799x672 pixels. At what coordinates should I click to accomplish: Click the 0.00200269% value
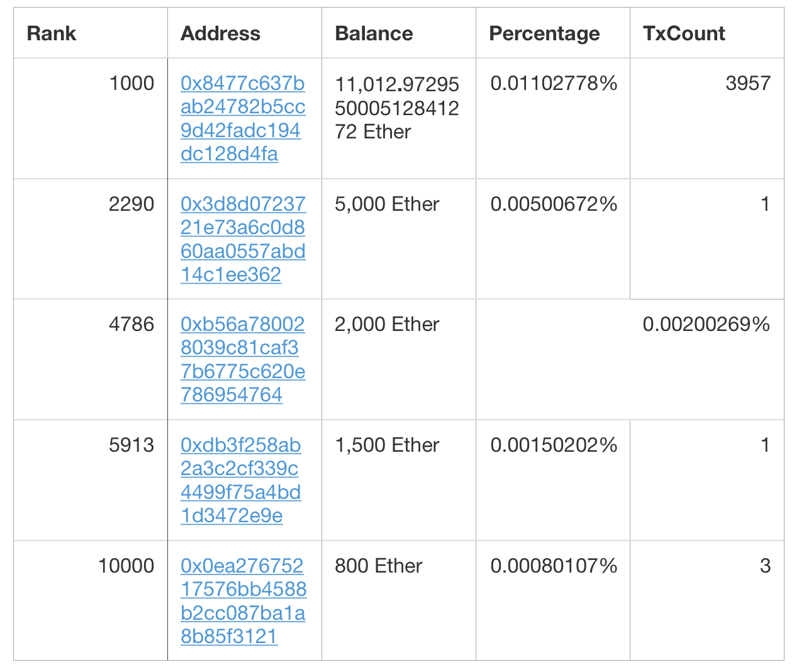pos(706,324)
